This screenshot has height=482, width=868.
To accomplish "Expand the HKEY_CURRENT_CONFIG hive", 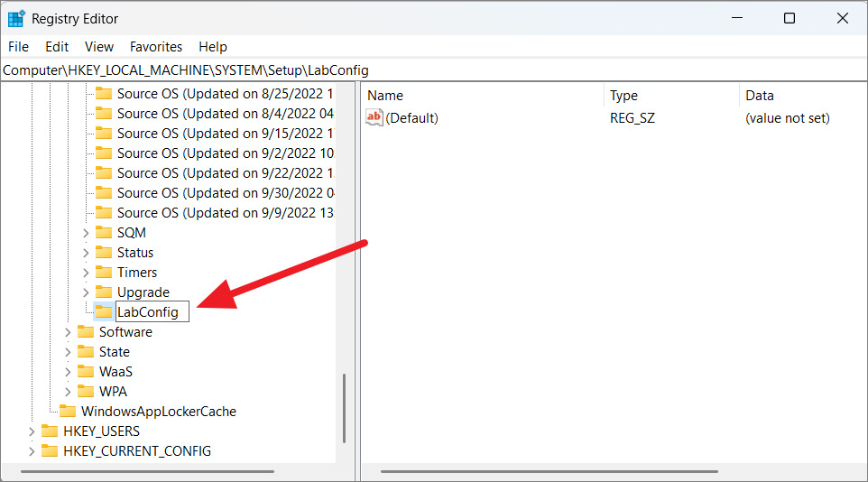I will coord(32,451).
